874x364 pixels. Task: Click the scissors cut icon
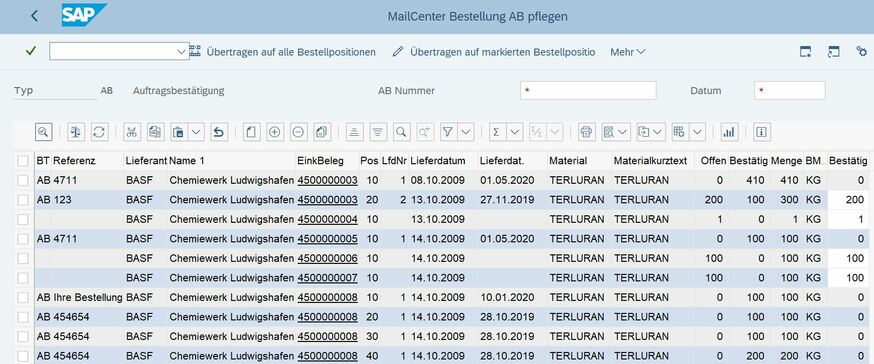pos(132,132)
